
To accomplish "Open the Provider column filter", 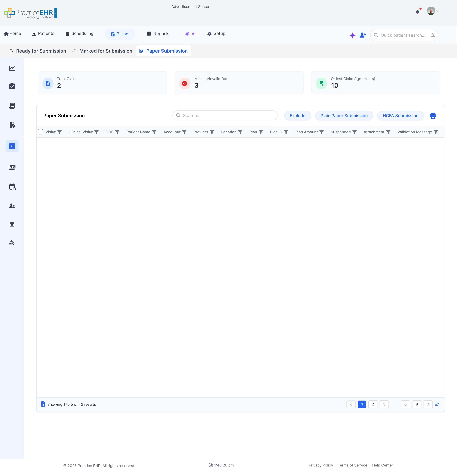I will point(212,132).
